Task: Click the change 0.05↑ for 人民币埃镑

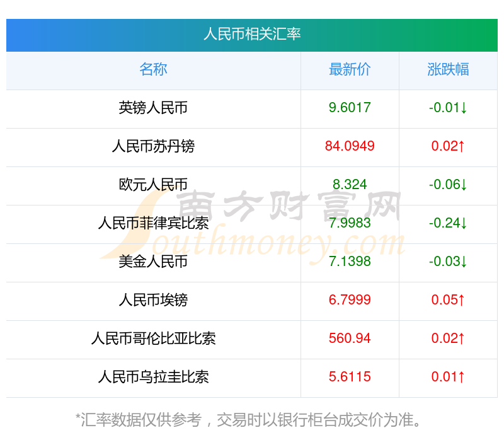Action: [x=448, y=300]
